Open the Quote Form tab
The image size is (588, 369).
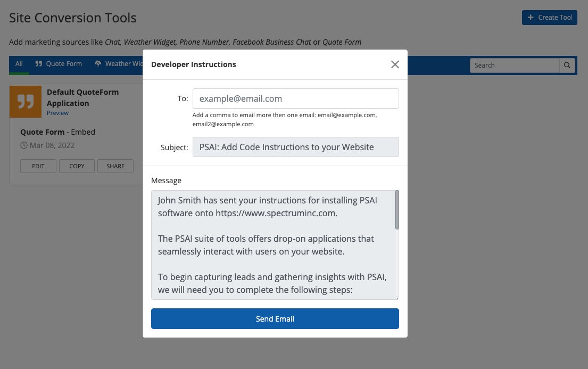point(59,64)
